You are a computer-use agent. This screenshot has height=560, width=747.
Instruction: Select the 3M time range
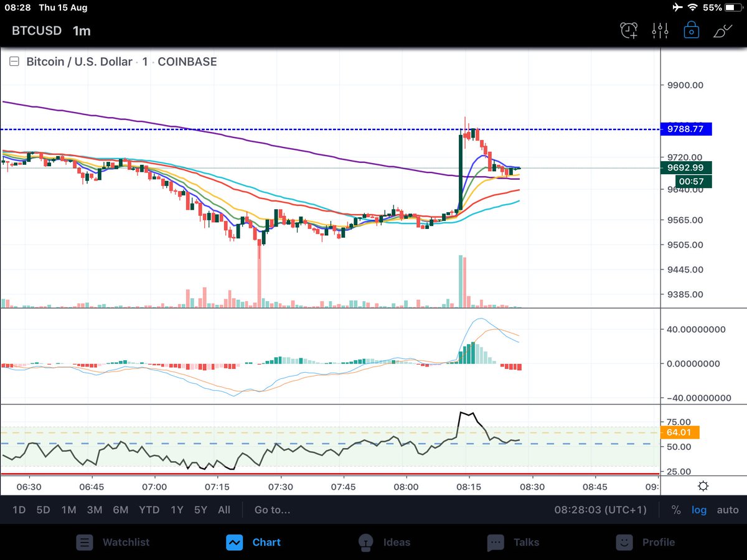tap(94, 510)
